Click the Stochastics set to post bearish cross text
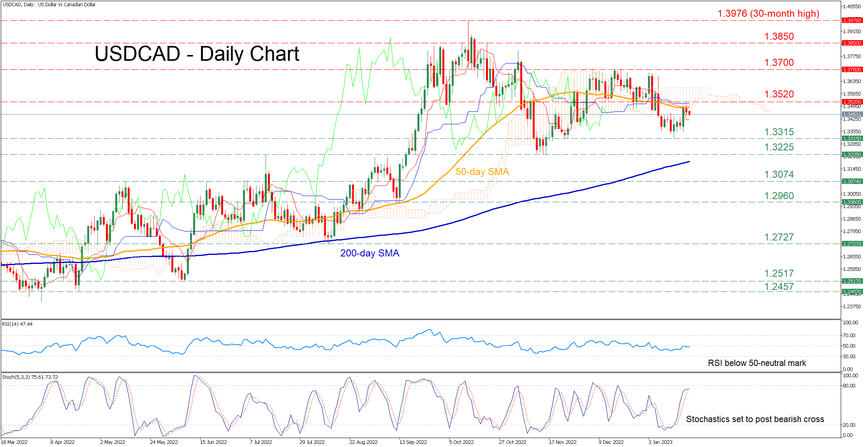The width and height of the screenshot is (868, 447). coord(755,419)
